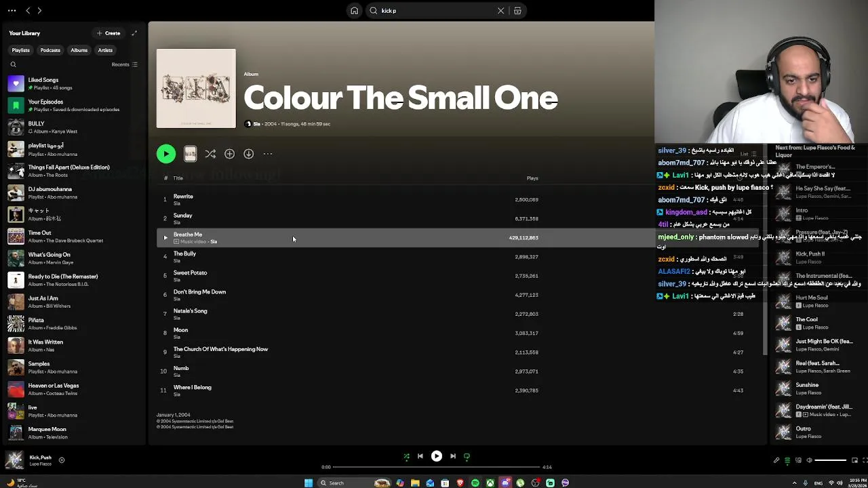Skip to the previous track
The image size is (868, 488).
420,456
